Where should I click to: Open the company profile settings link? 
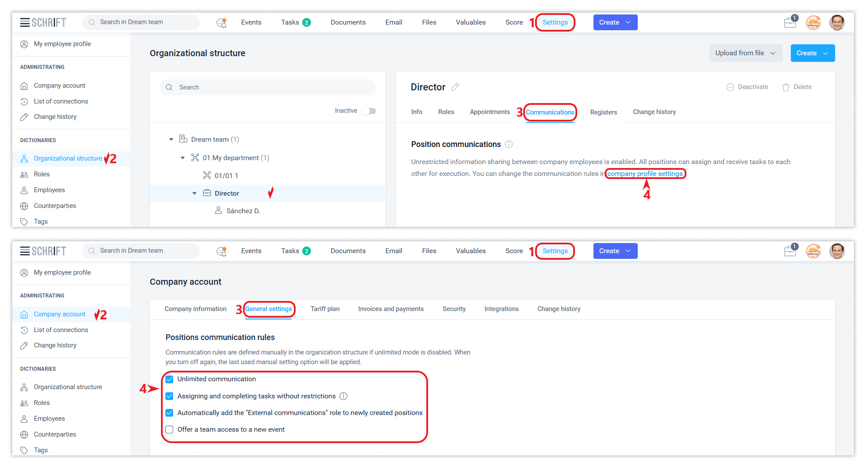[x=645, y=174]
